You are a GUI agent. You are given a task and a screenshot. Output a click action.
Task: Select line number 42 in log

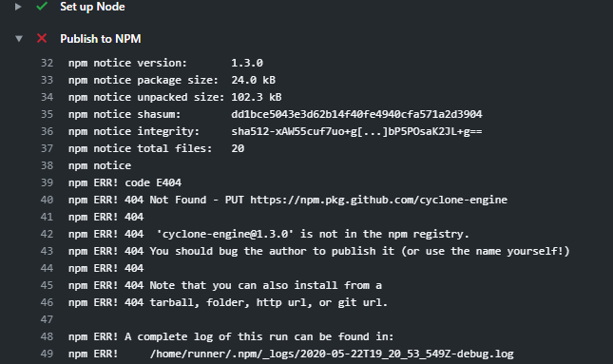tap(47, 234)
